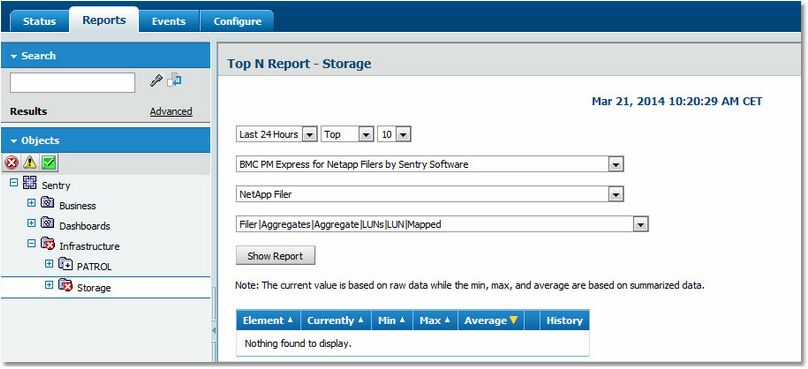The image size is (808, 369).
Task: Click the sidebar collapse splitter handle
Action: (214, 331)
